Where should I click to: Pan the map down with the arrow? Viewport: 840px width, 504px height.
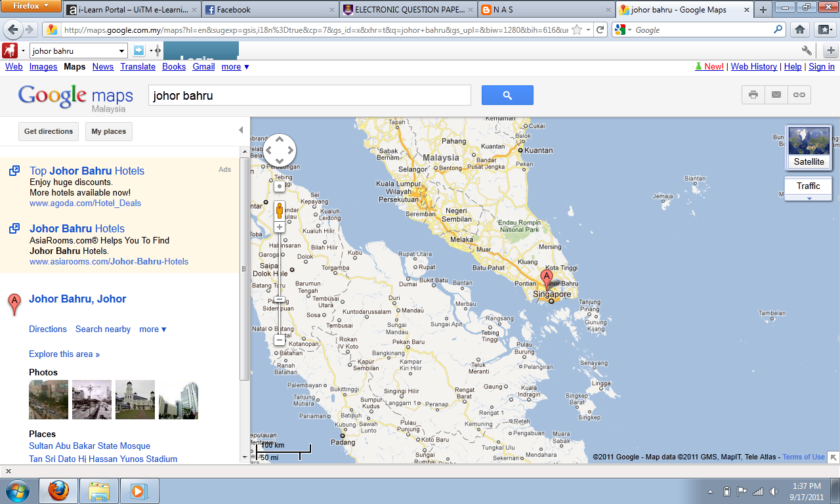pos(280,161)
